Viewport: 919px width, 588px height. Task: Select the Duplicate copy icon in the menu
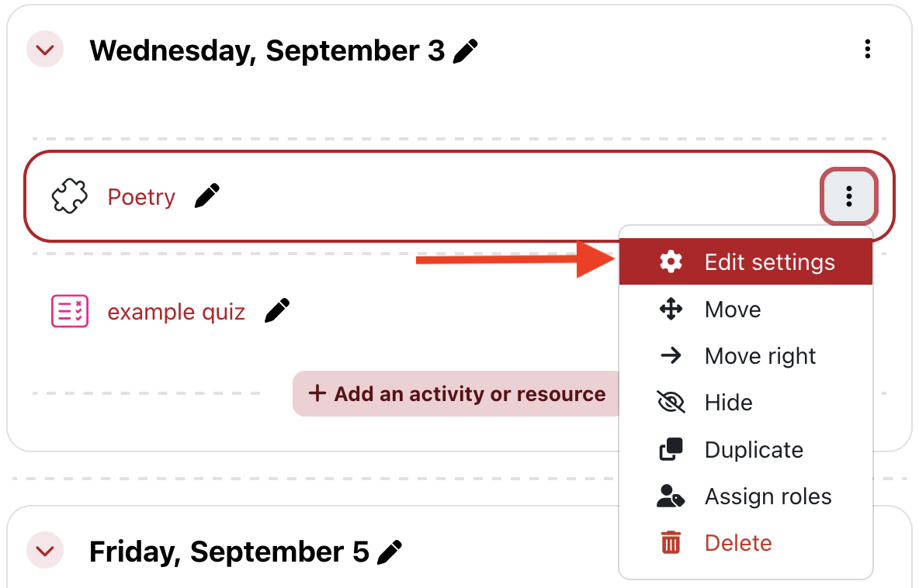[x=672, y=449]
